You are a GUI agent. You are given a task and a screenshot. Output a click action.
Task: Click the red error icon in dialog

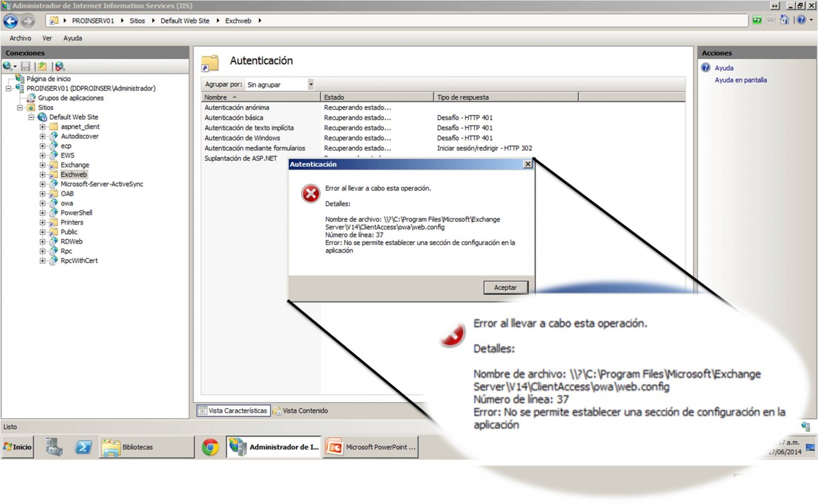pos(311,193)
